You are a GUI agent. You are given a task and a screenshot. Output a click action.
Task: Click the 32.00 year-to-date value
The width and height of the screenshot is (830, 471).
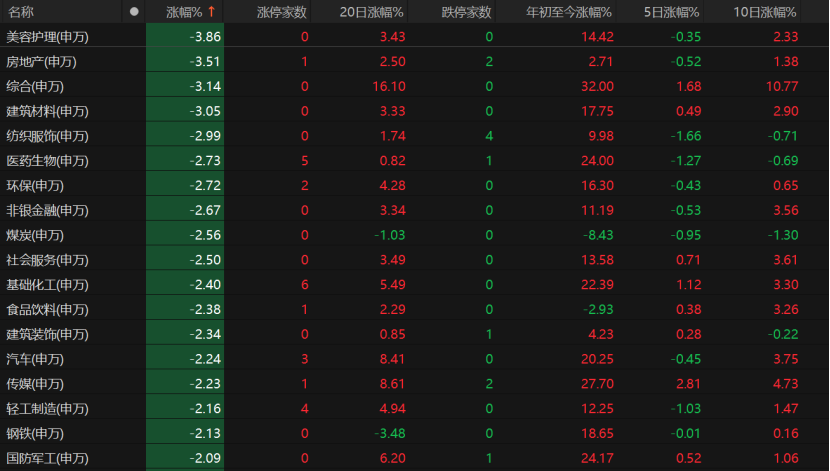pos(597,86)
